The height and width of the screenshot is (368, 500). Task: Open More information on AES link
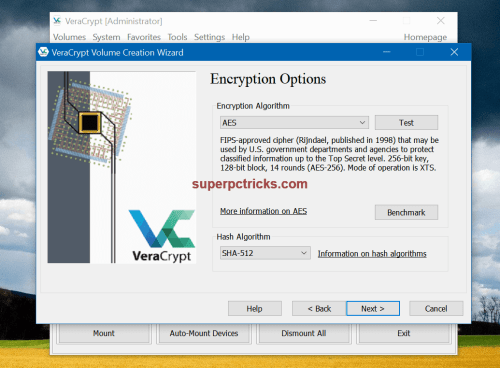[263, 211]
